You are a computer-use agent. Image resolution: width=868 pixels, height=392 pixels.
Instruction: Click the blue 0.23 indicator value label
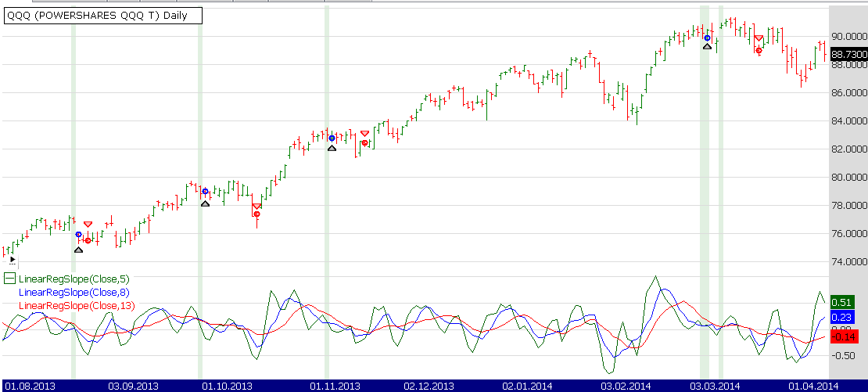point(841,318)
